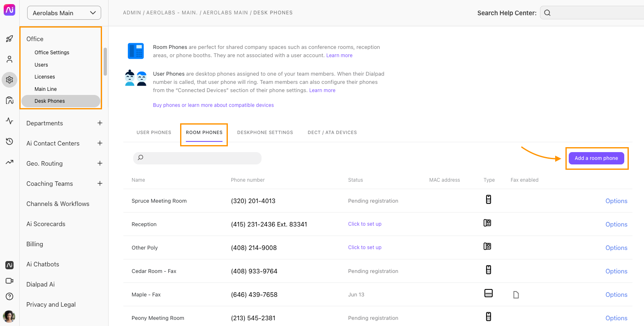644x326 pixels.
Task: Click the Search Help Center input field
Action: (592, 13)
